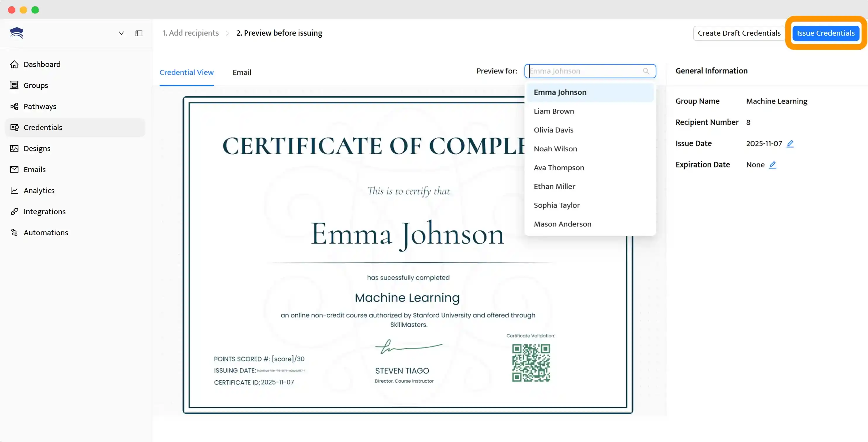
Task: Open the Emails section
Action: pyautogui.click(x=35, y=169)
